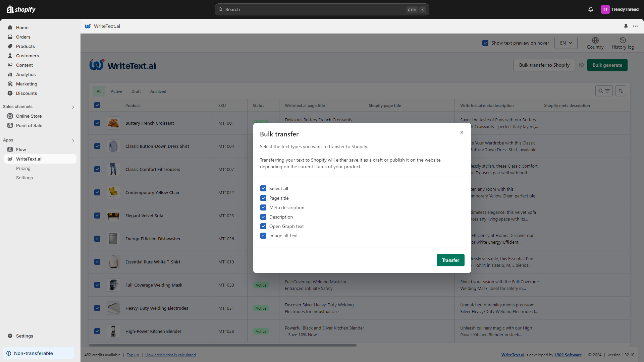Viewport: 644px width, 362px height.
Task: Toggle the table header select-all checkbox
Action: (x=97, y=105)
